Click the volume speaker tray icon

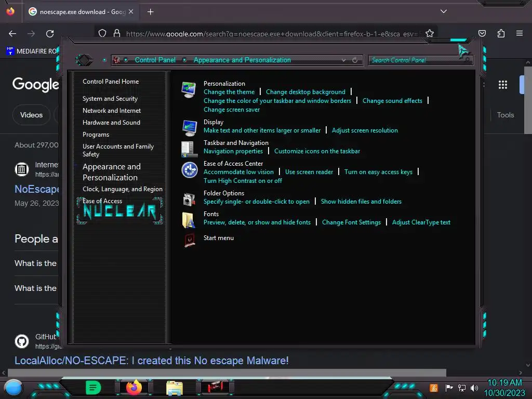click(474, 388)
